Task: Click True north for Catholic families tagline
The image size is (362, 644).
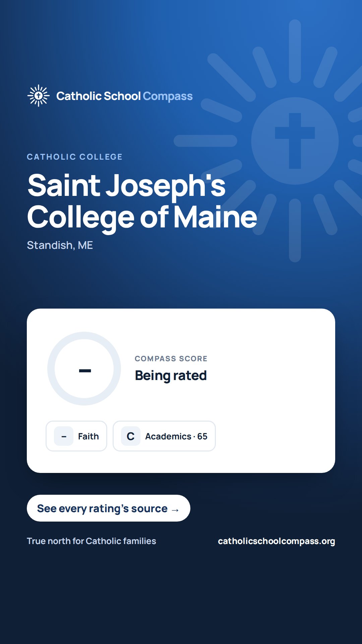Action: pos(92,541)
